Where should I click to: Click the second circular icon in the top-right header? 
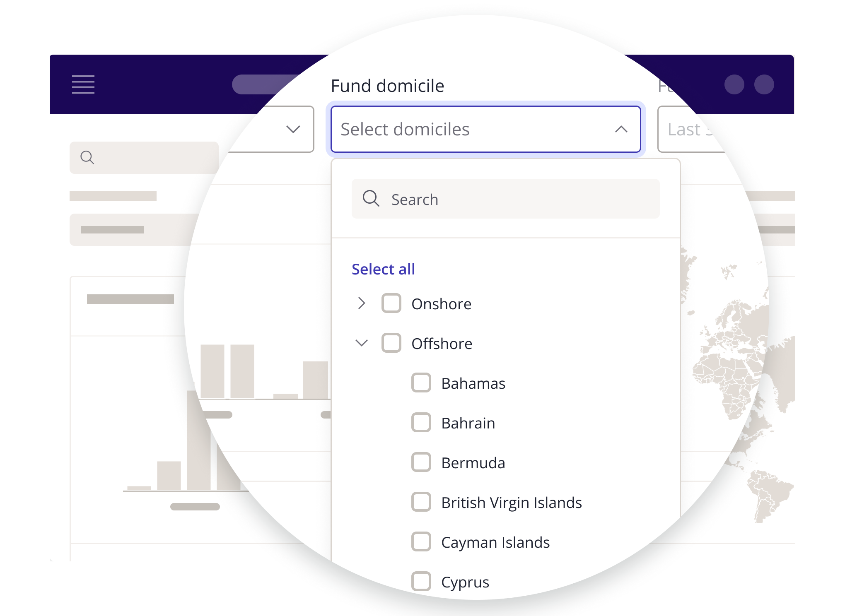pyautogui.click(x=765, y=84)
